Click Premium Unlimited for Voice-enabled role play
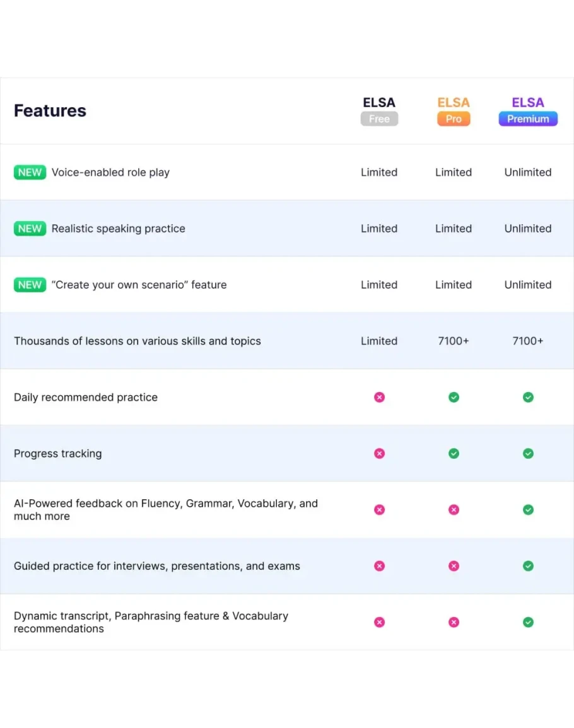Viewport: 574px width, 728px height. tap(528, 172)
